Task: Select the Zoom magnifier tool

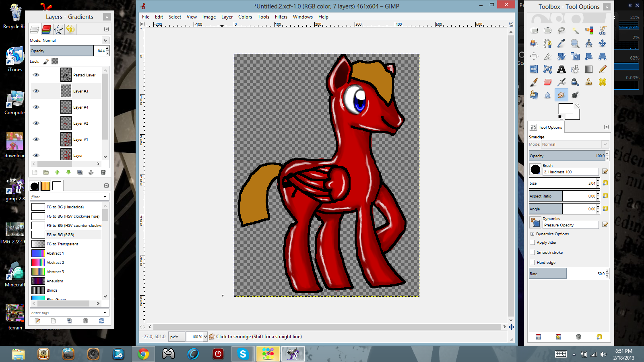Action: [x=575, y=43]
